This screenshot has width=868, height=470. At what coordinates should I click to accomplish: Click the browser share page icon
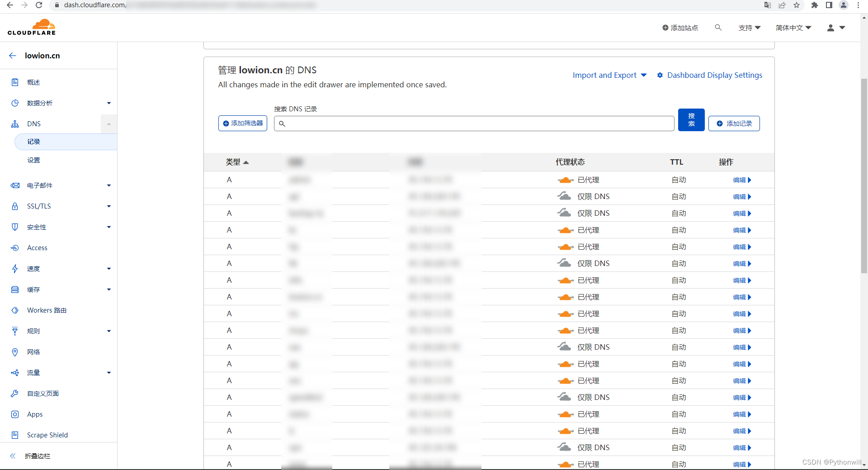point(782,5)
